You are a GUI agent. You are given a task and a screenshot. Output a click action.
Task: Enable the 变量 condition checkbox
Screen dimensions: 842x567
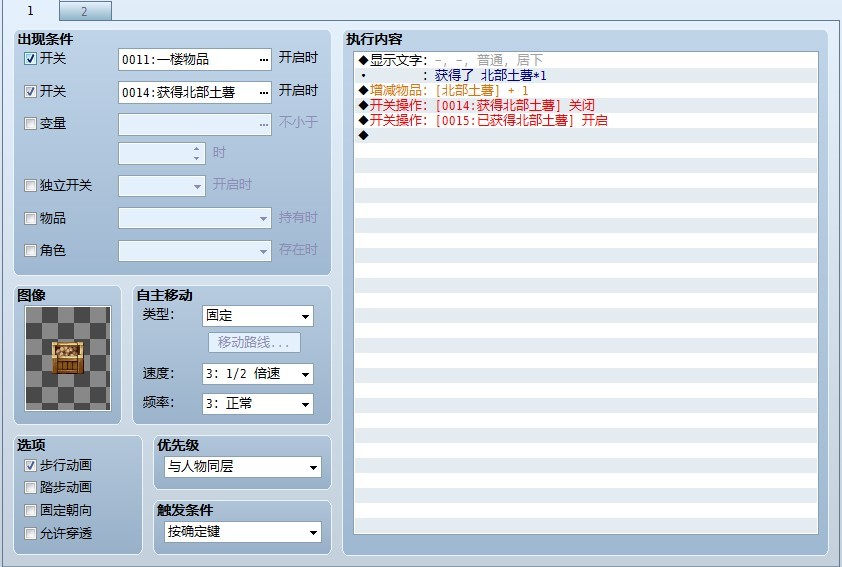click(x=31, y=123)
